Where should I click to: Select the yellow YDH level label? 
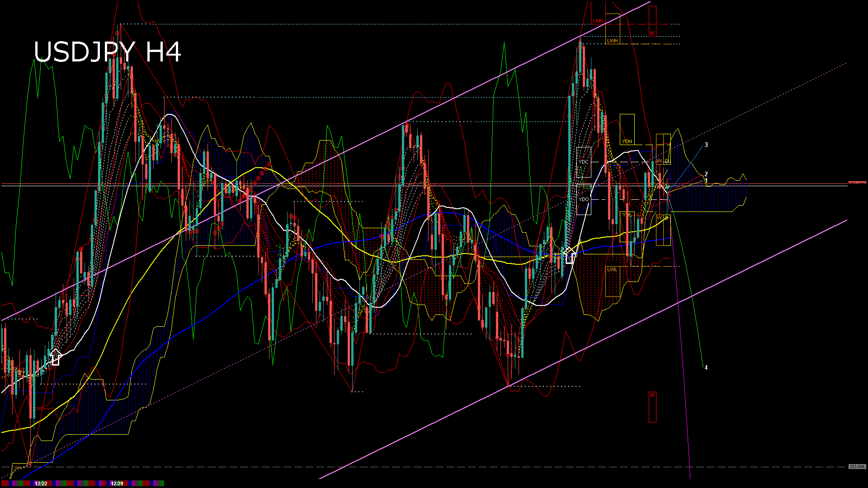(x=627, y=141)
